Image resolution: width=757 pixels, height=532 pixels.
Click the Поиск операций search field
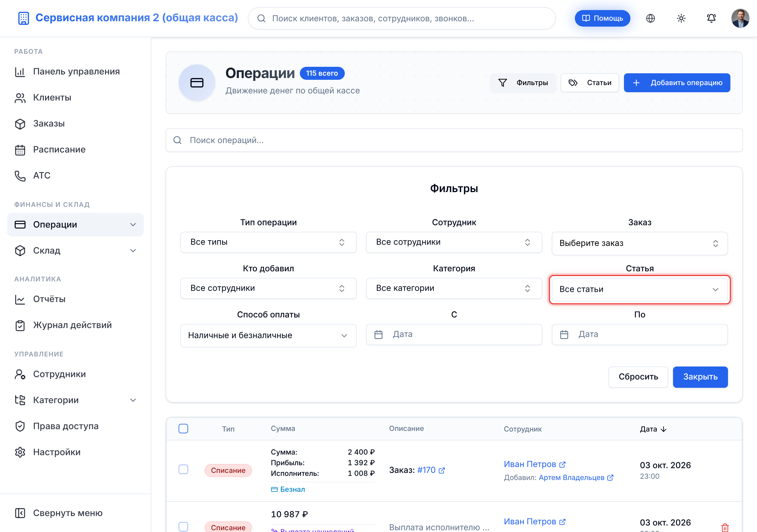coord(454,140)
